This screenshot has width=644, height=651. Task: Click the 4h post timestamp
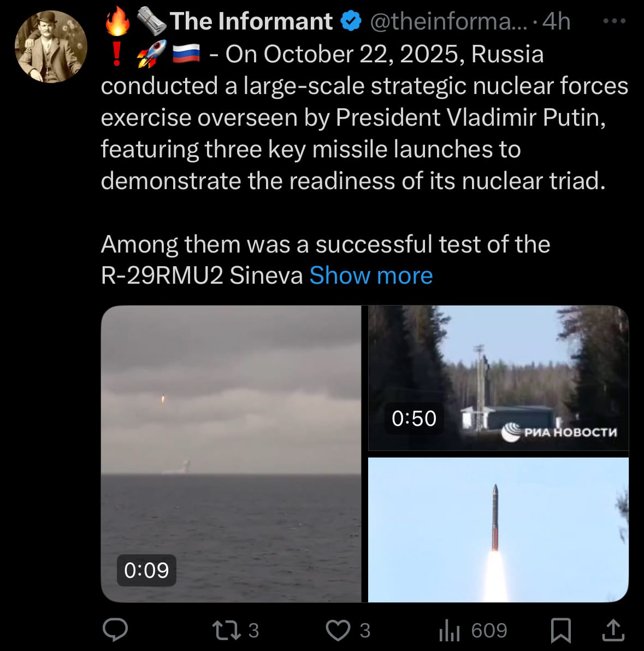557,21
